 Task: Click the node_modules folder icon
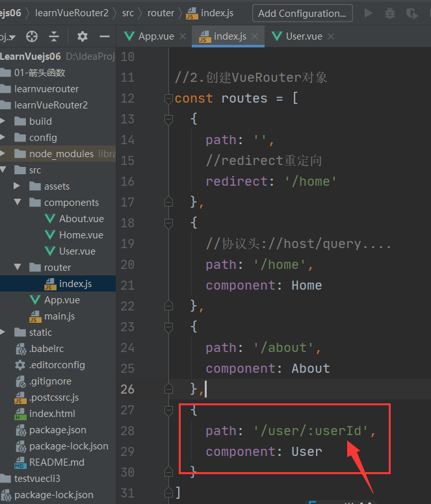click(x=20, y=154)
